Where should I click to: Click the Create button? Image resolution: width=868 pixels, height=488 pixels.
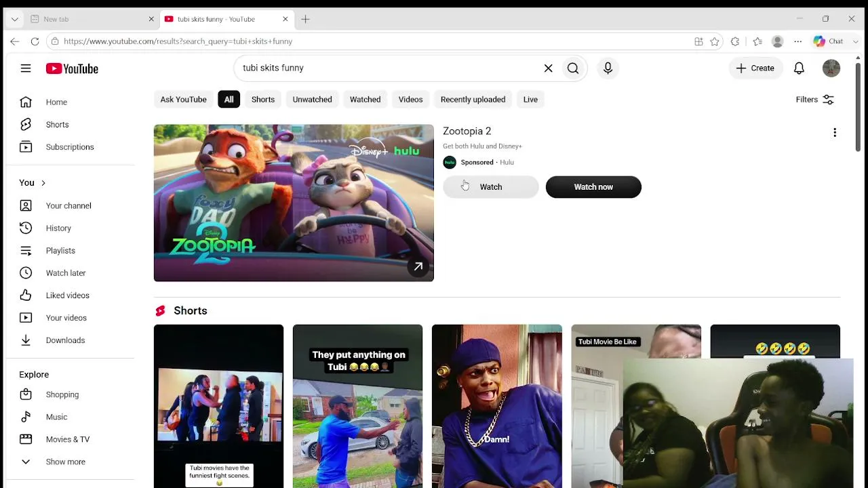755,68
